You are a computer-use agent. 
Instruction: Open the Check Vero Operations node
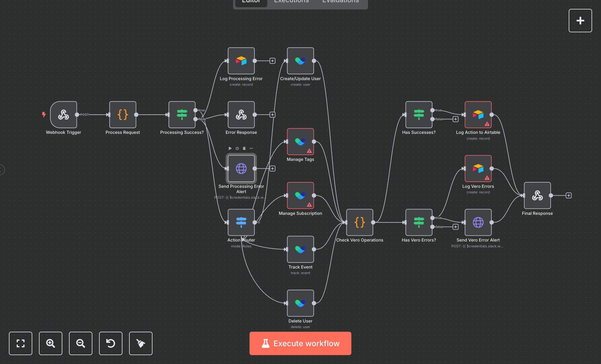(x=360, y=222)
